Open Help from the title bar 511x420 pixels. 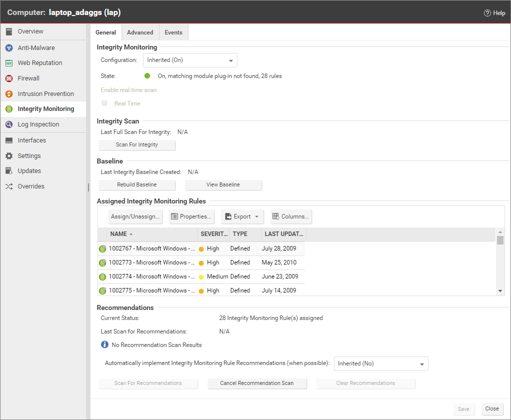tap(494, 13)
